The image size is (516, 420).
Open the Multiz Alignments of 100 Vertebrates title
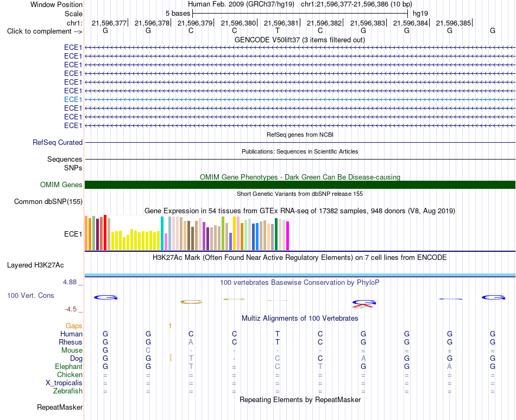click(x=300, y=318)
